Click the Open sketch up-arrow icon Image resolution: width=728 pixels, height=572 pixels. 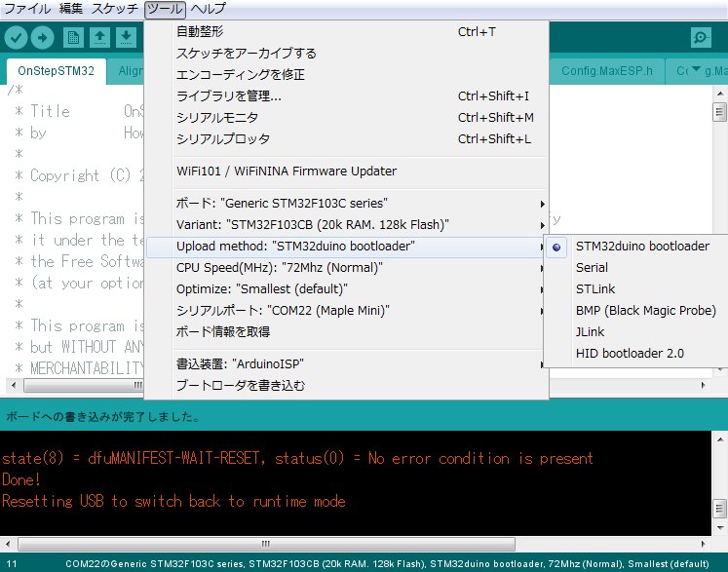pyautogui.click(x=99, y=38)
